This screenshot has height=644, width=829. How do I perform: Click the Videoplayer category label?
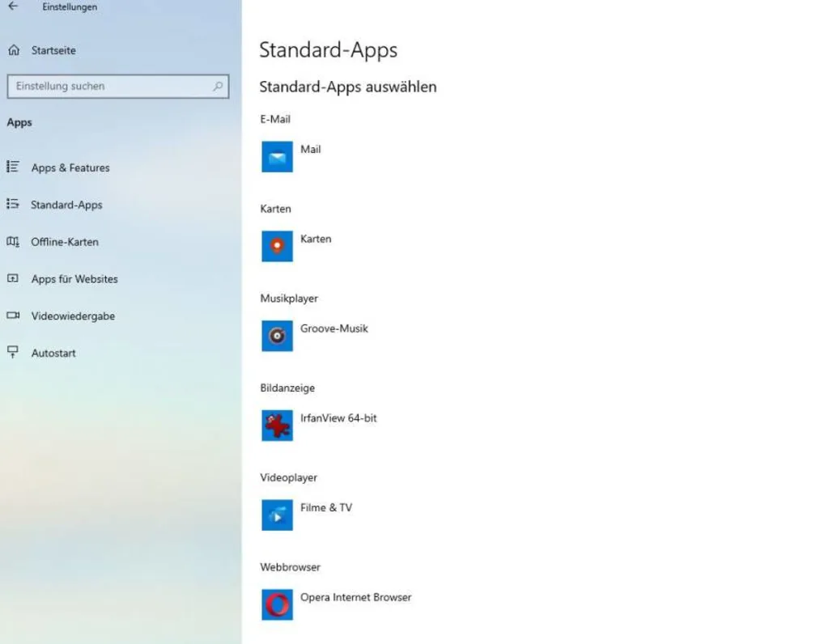pos(288,477)
